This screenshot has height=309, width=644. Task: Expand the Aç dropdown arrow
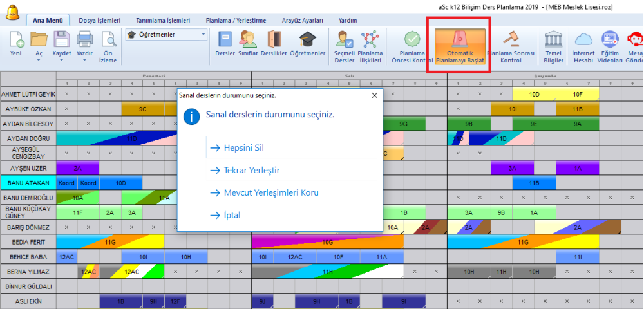click(39, 60)
